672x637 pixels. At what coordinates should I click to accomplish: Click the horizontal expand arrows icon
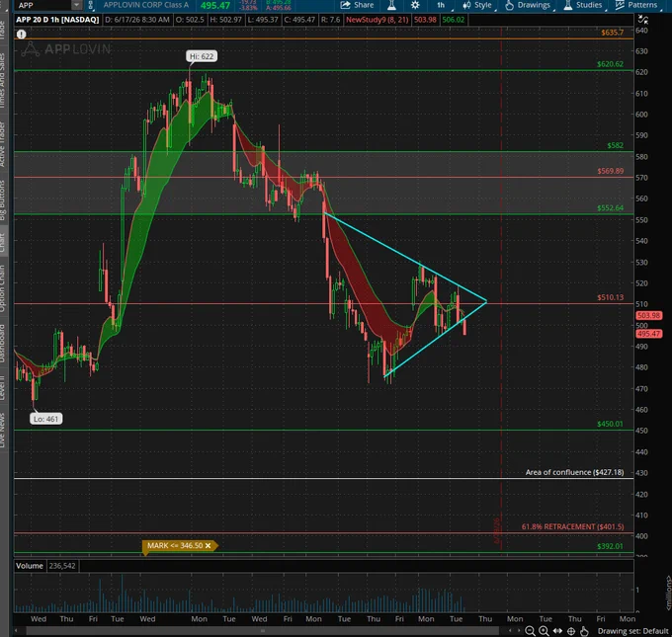tap(557, 630)
